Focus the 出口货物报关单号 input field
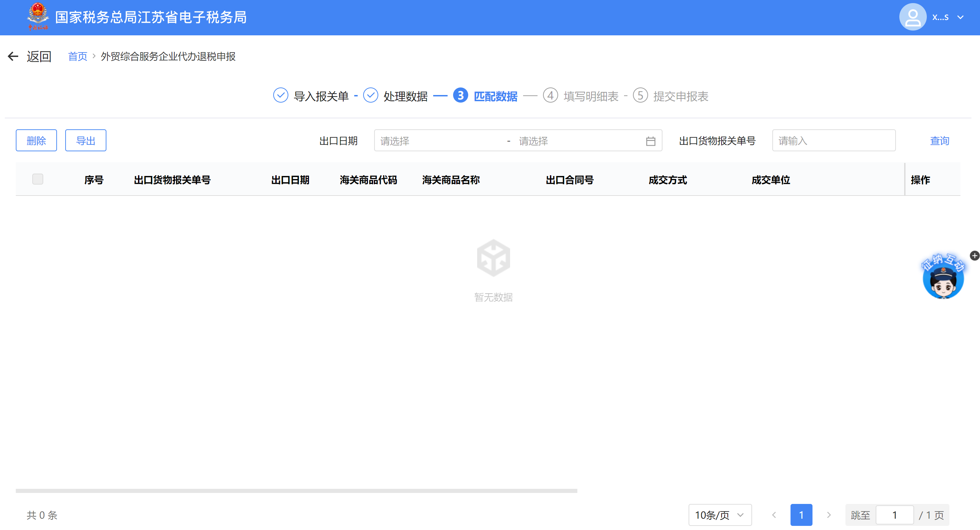Screen dimensions: 980x530 [x=833, y=141]
